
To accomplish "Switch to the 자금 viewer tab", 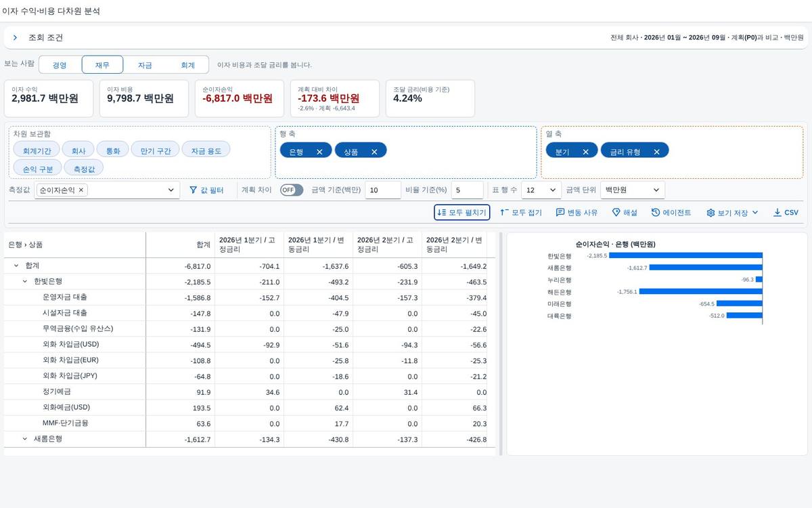I will pos(145,65).
